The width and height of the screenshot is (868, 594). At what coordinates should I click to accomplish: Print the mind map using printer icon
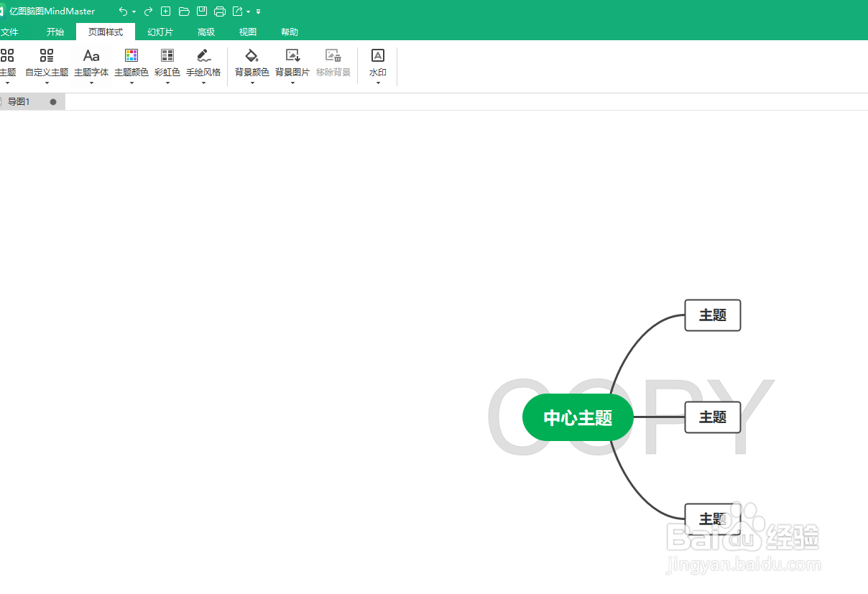tap(220, 11)
